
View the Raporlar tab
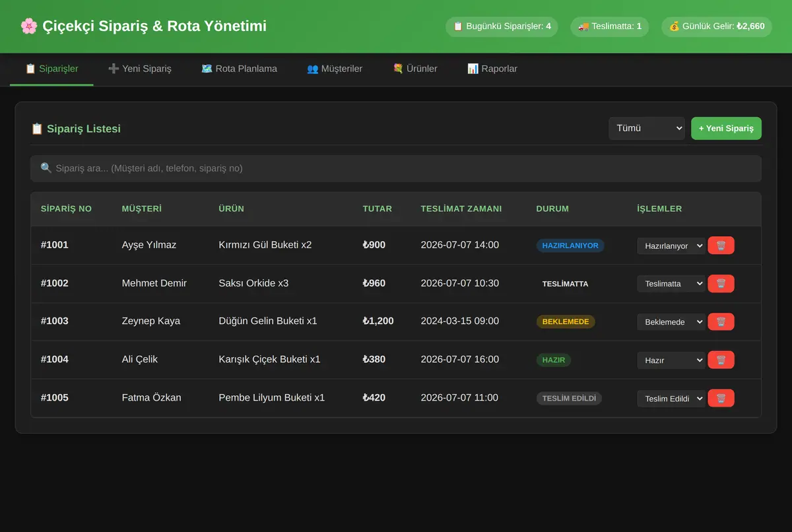pos(492,69)
